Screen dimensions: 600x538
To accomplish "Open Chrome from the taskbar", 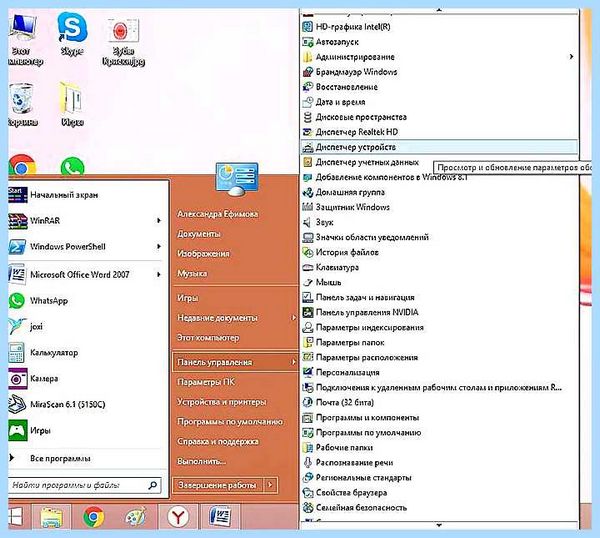I will 94,517.
